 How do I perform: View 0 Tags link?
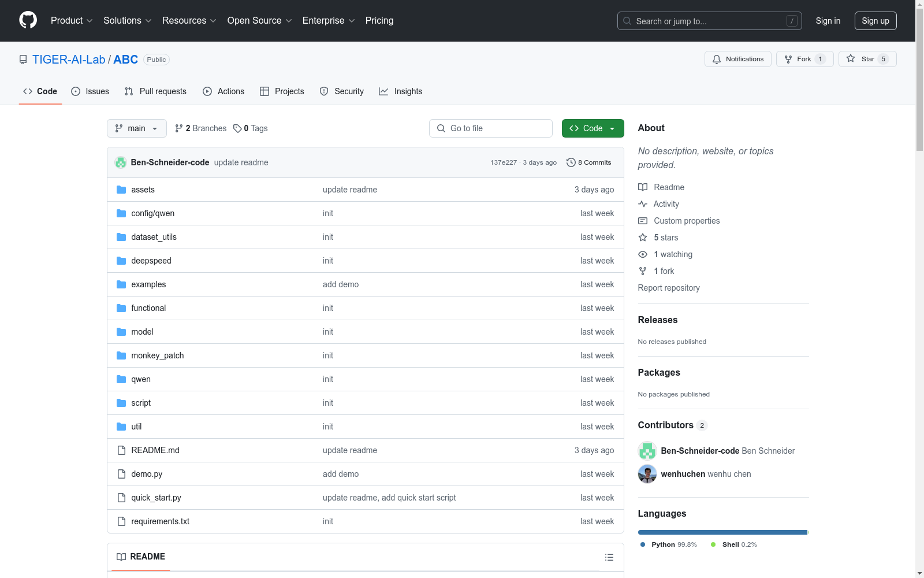pos(251,128)
